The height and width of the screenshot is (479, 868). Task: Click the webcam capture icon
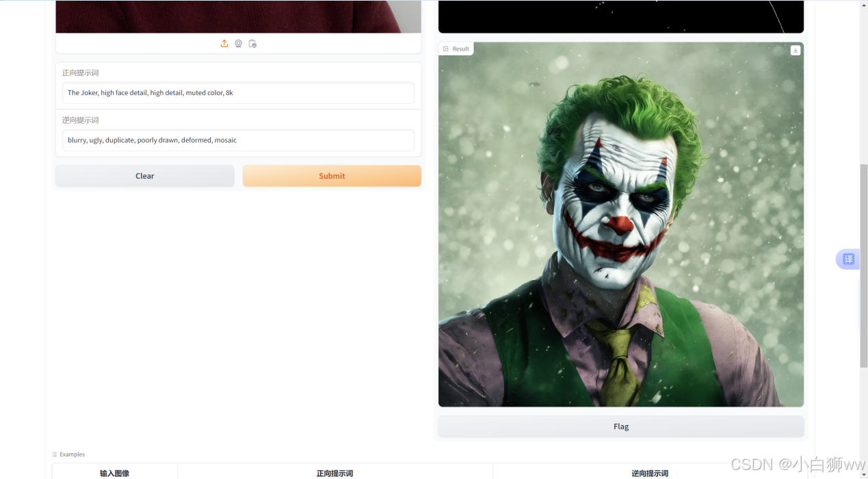click(239, 44)
